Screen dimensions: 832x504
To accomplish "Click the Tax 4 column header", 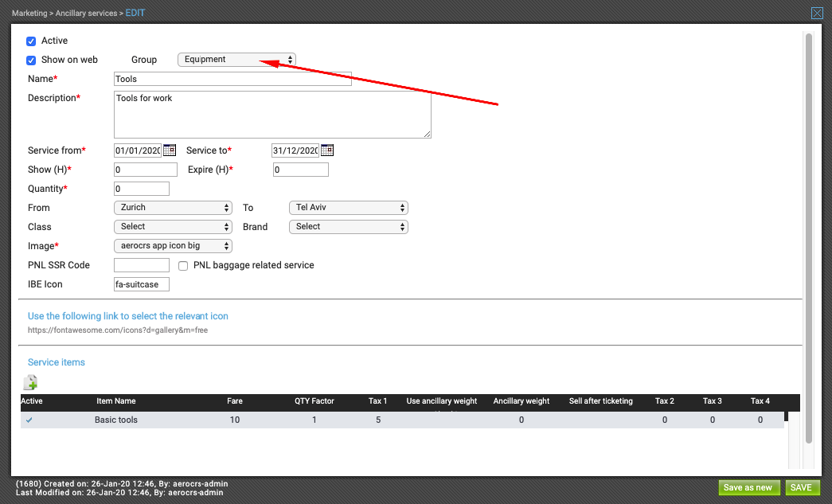I will click(760, 401).
